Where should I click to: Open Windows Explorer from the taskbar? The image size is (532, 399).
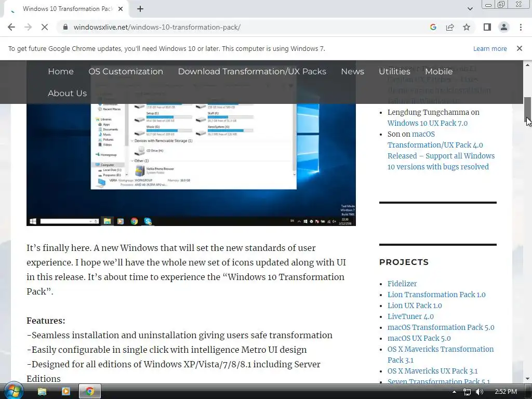coord(42,392)
